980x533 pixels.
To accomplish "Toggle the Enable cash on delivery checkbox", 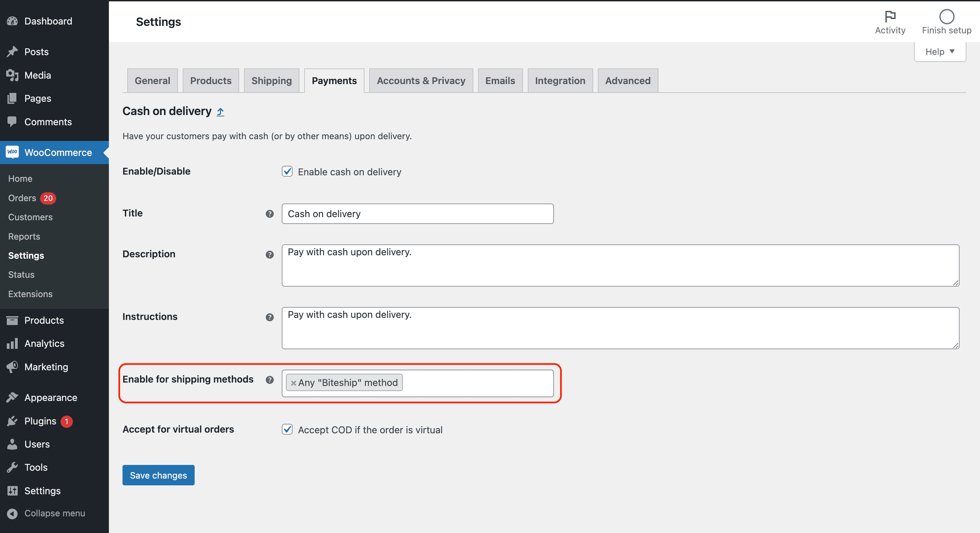I will tap(287, 172).
